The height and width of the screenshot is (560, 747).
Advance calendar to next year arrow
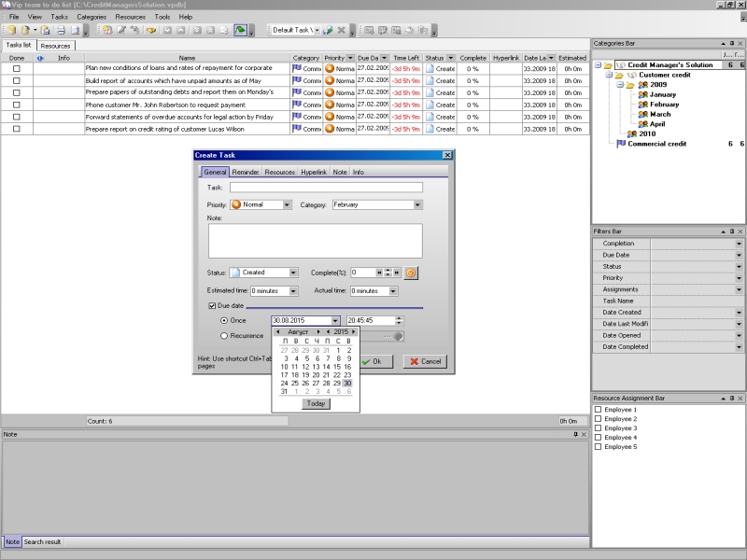point(353,331)
